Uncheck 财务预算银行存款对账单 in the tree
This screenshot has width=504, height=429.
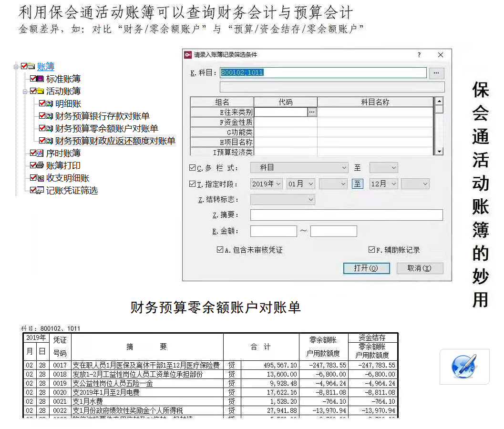coord(42,115)
